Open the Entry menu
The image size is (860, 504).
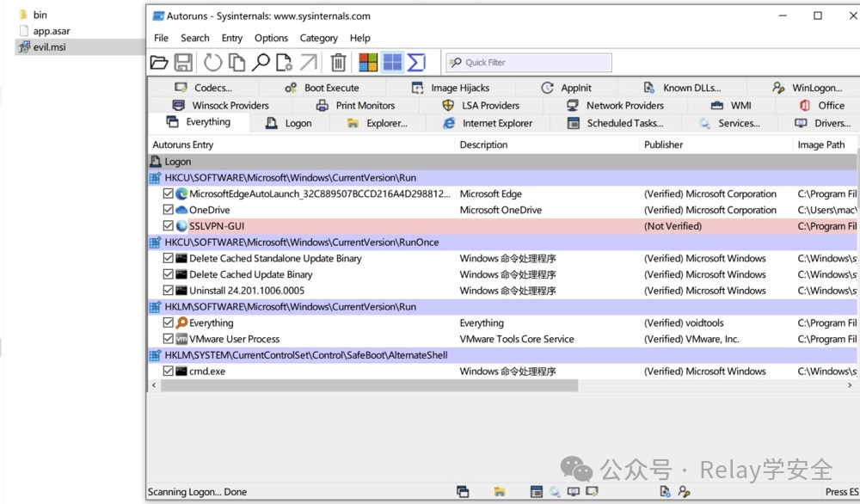click(232, 38)
